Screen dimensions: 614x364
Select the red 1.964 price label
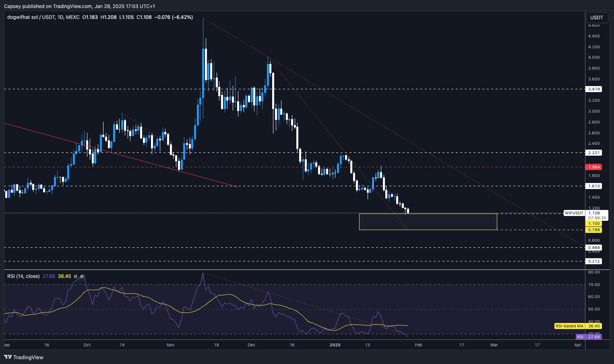tap(593, 167)
